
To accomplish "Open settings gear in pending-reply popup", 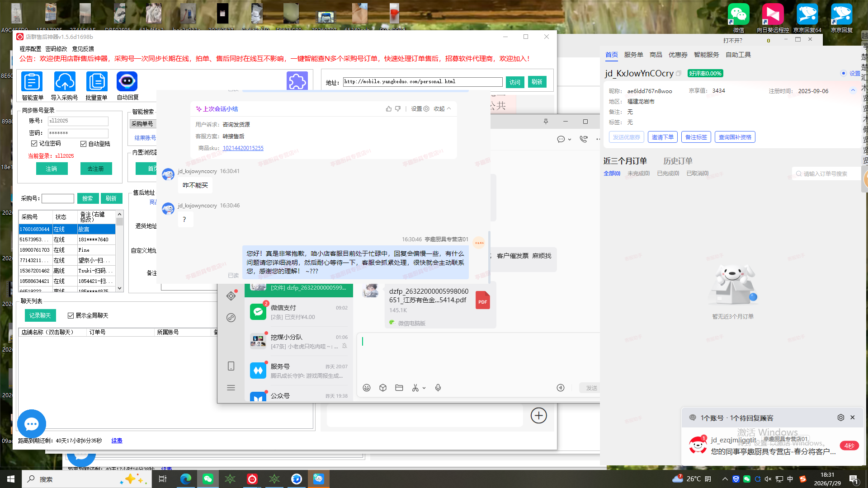I will [841, 418].
